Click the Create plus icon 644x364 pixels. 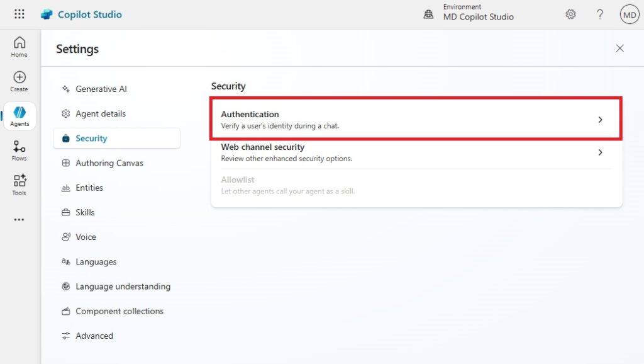(19, 77)
